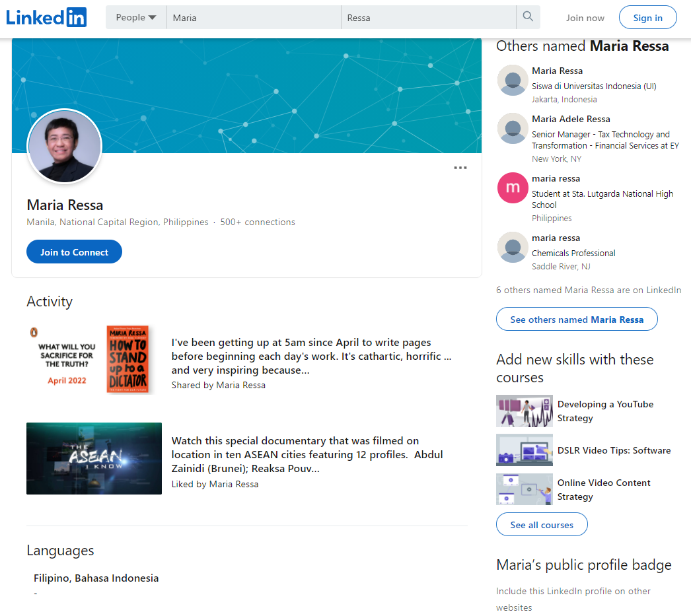Image resolution: width=691 pixels, height=616 pixels.
Task: Click avatar of Chemicals Professional maria ressa
Action: (513, 248)
